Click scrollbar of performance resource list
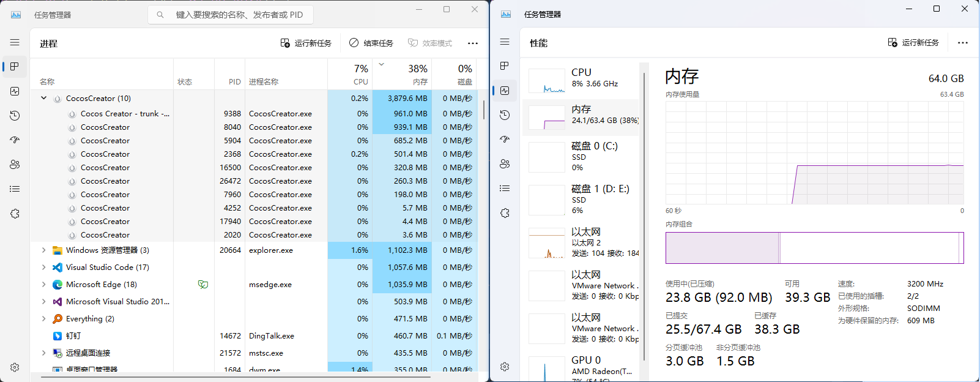The height and width of the screenshot is (382, 980). pos(644,216)
